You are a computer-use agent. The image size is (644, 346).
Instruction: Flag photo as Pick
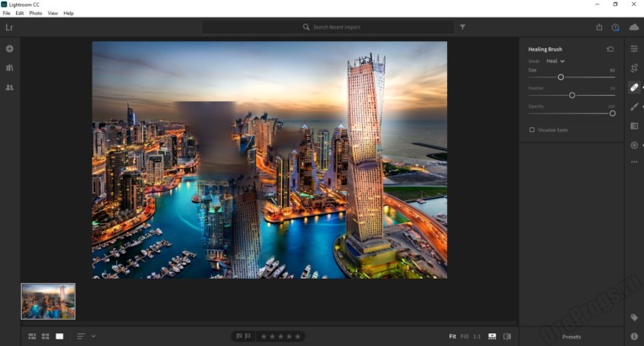(x=239, y=336)
